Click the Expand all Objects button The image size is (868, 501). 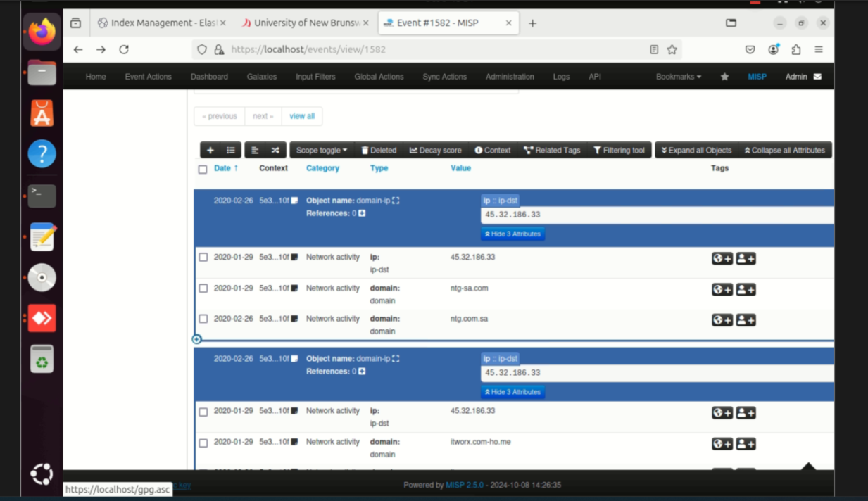coord(696,151)
